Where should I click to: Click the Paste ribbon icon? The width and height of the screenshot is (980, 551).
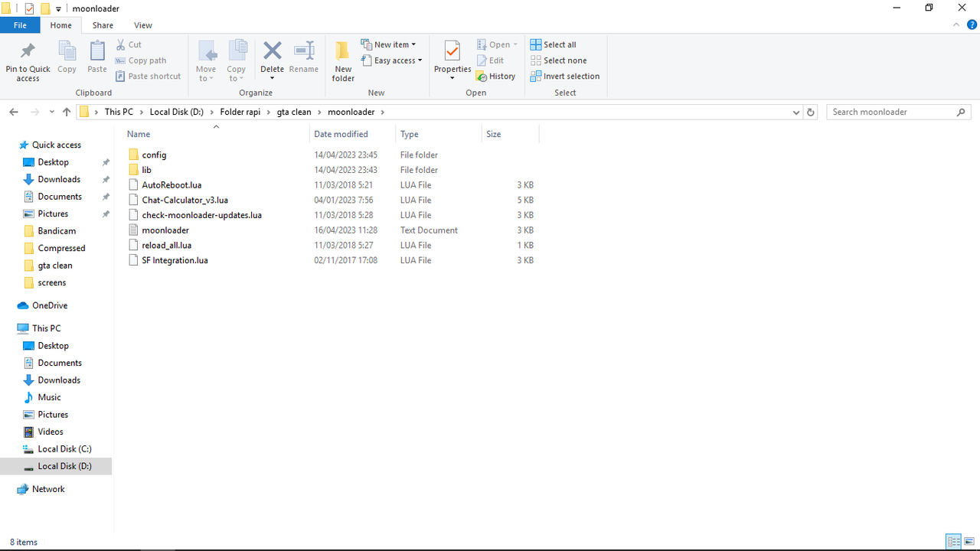(x=97, y=51)
